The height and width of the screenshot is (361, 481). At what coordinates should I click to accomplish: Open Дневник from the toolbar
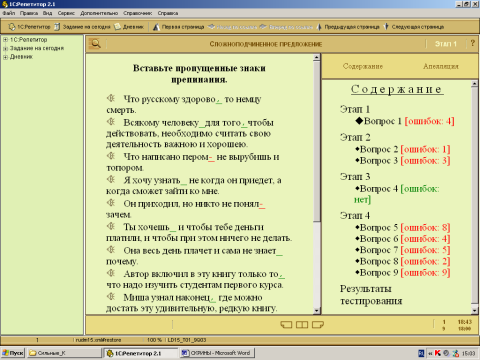[x=129, y=27]
